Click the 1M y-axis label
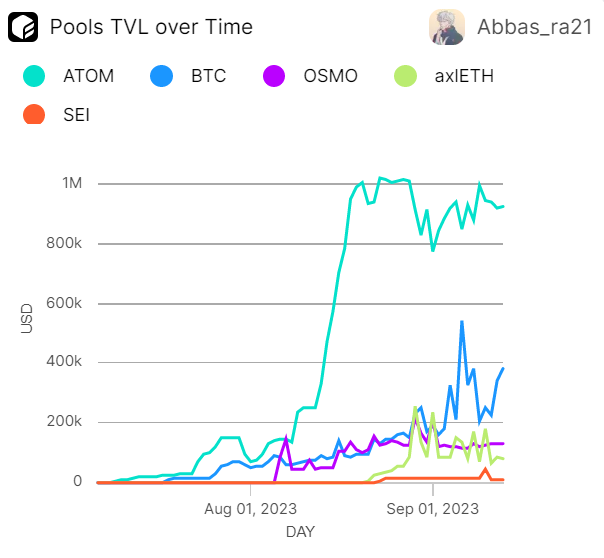 coord(71,184)
